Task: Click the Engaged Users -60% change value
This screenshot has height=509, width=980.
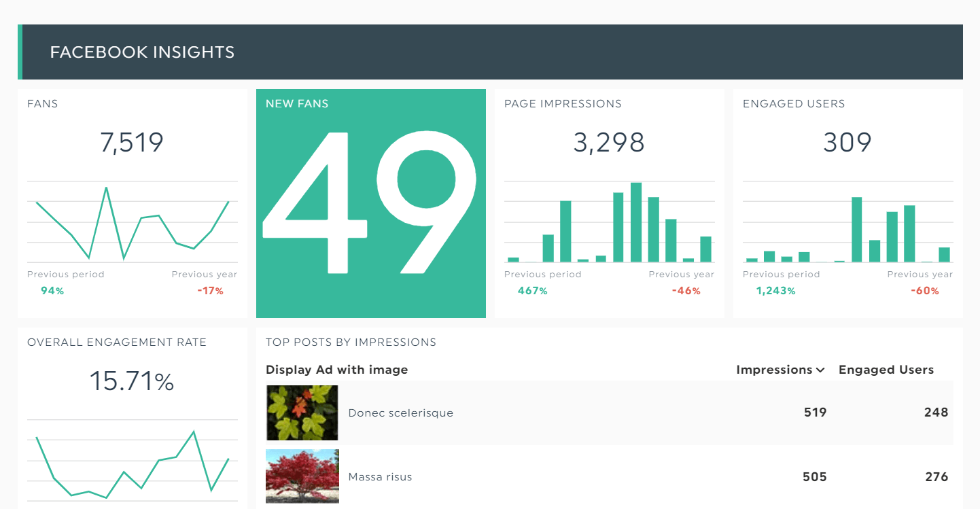Action: click(925, 291)
